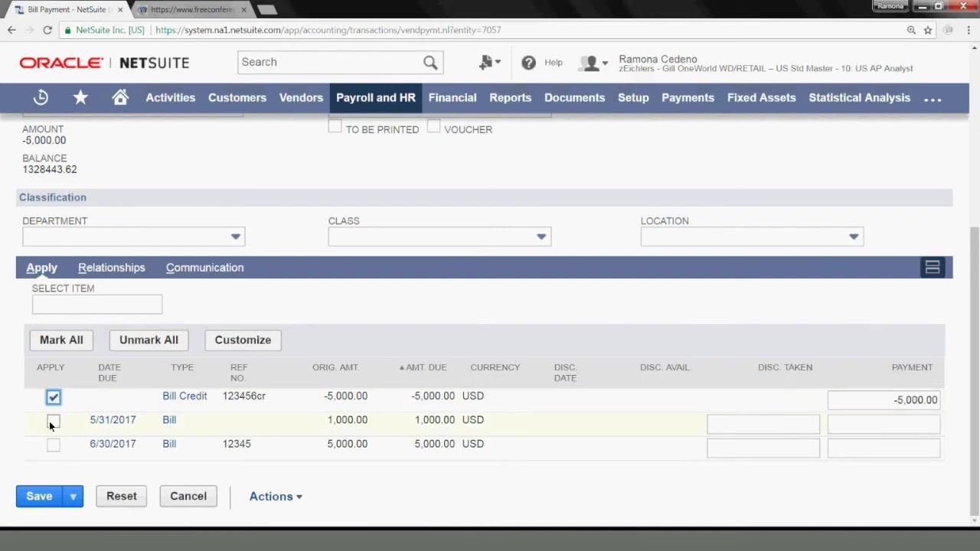
Task: Click the Mark All button
Action: (61, 340)
